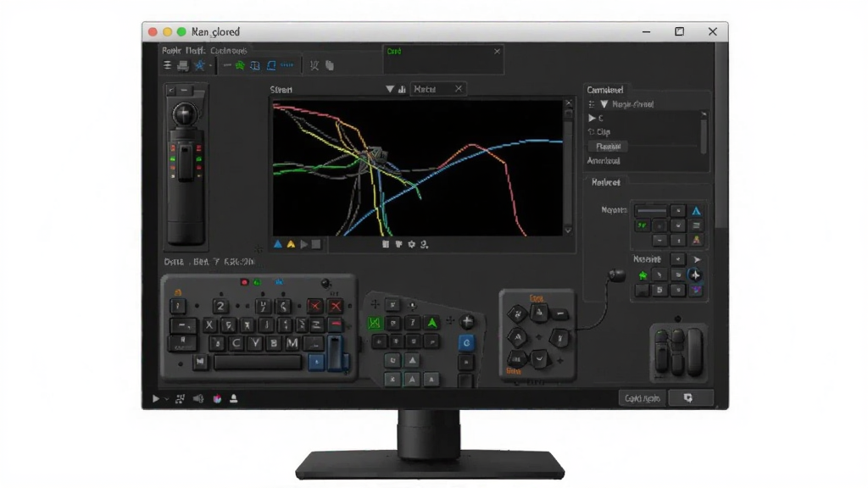
Task: Click the blue star toolbar icon
Action: [199, 65]
